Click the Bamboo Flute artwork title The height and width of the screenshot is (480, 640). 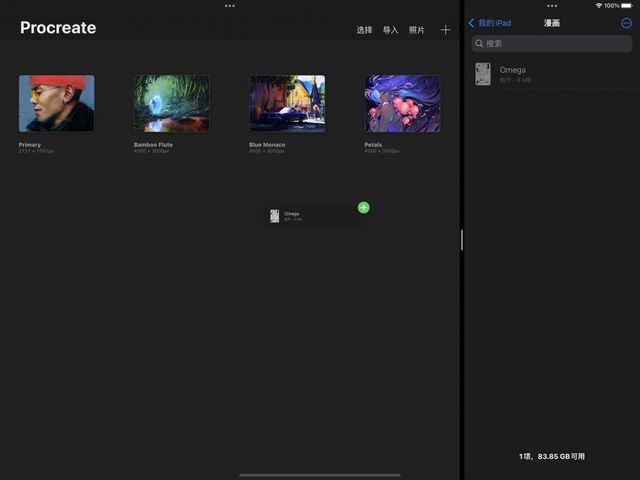[x=153, y=145]
